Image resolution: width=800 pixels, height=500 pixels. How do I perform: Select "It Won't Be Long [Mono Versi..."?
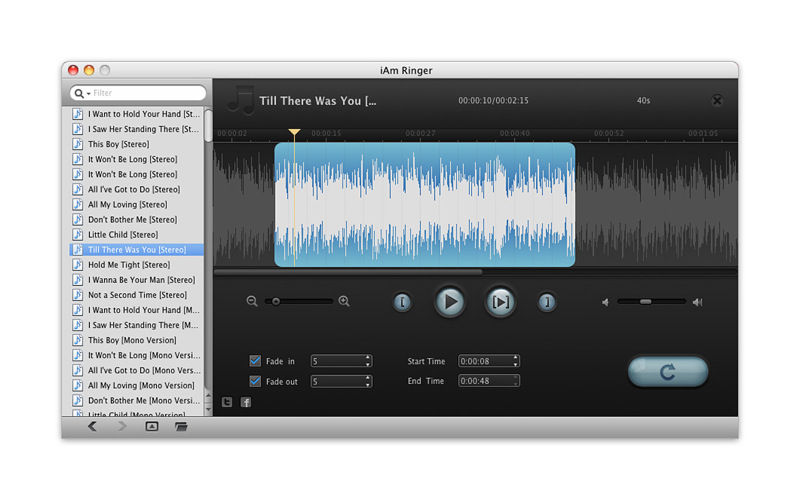tap(136, 355)
